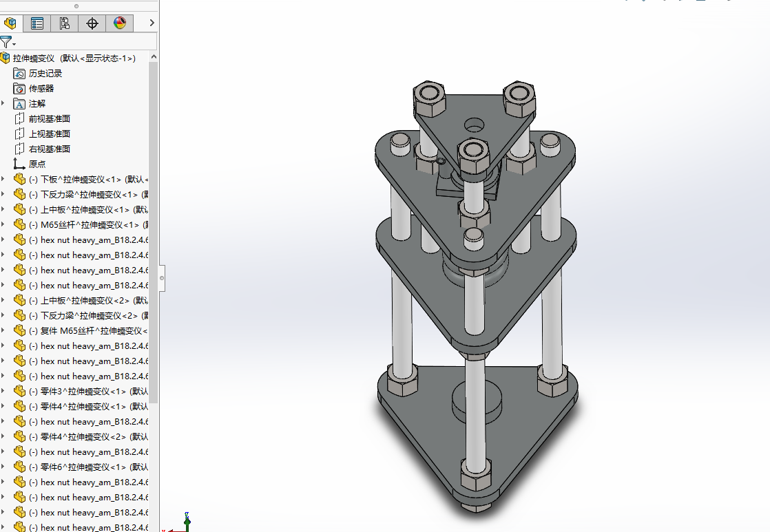This screenshot has height=532, width=770.
Task: Expand the 下反力梁^拉伸蠕变仪<2> component
Action: (x=3, y=316)
